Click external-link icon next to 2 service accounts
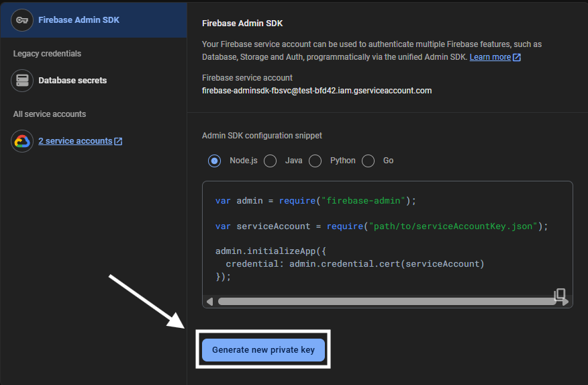This screenshot has height=385, width=588. 119,141
